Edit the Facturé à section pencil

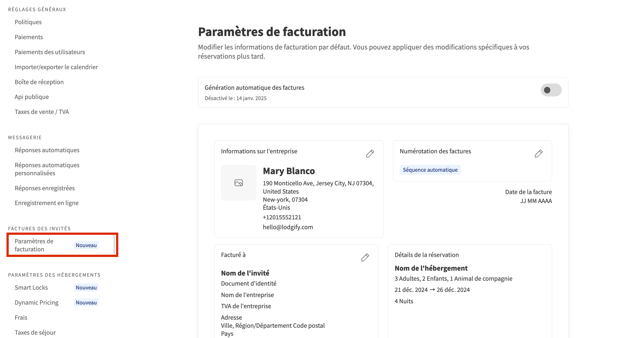[365, 257]
